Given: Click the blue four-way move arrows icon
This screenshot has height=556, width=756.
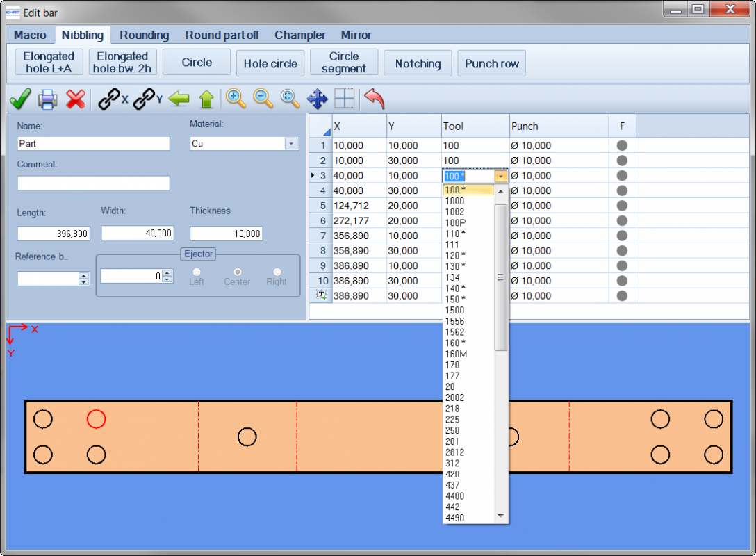Looking at the screenshot, I should coord(318,99).
